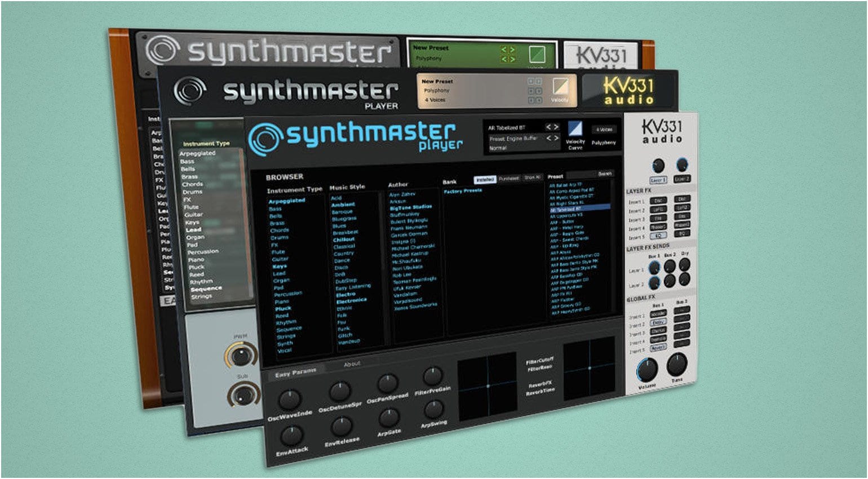Select the Installed bank filter tab

[485, 180]
